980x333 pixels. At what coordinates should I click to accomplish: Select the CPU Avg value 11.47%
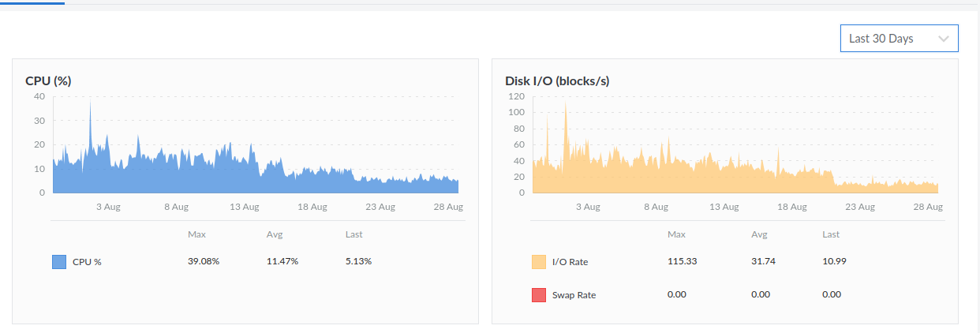(282, 261)
